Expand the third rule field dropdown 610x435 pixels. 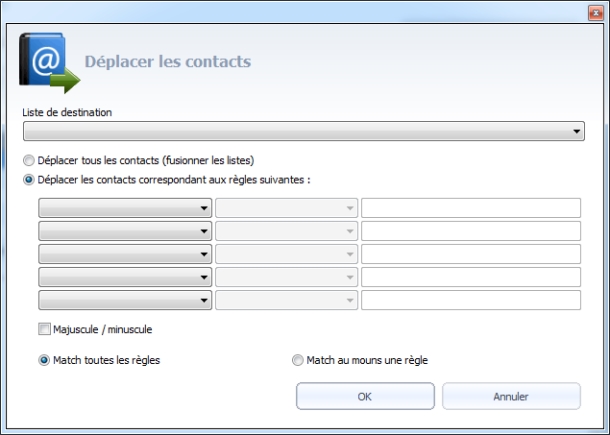pos(125,254)
